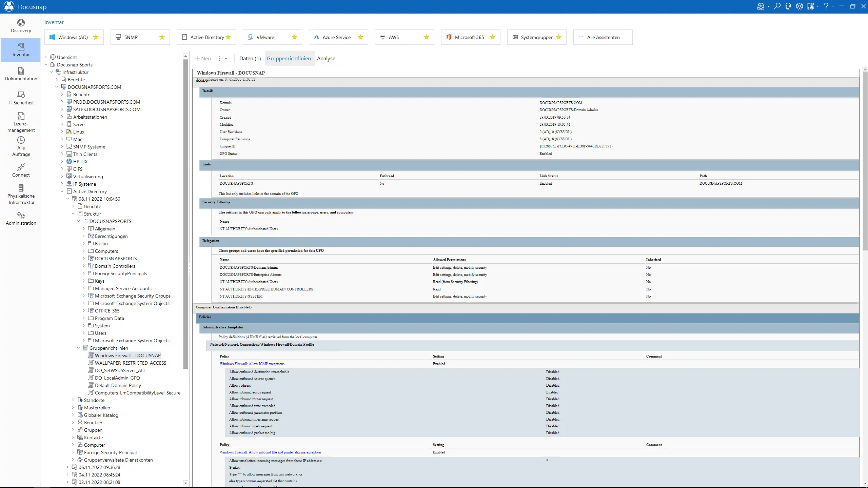Viewport: 868px width, 488px height.
Task: Open the IT Sicherheit section
Action: (x=21, y=98)
